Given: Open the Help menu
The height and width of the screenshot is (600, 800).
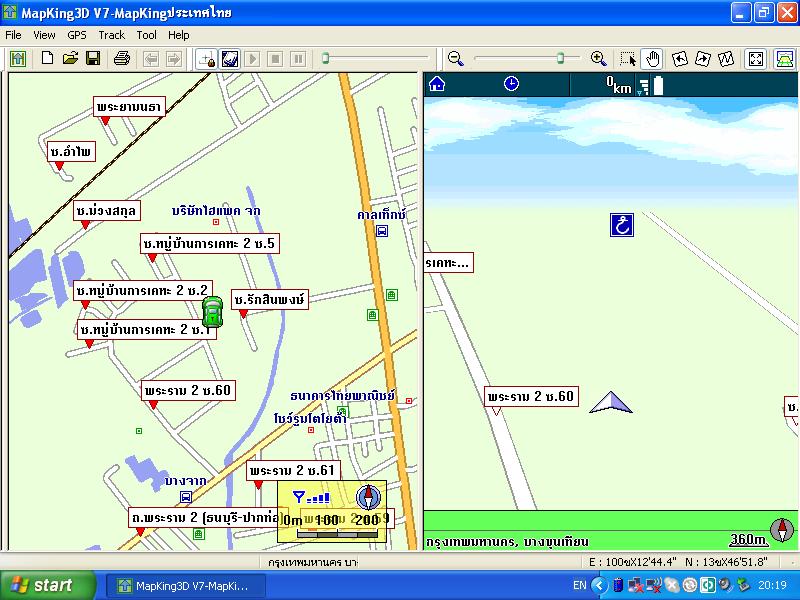Looking at the screenshot, I should coord(179,35).
